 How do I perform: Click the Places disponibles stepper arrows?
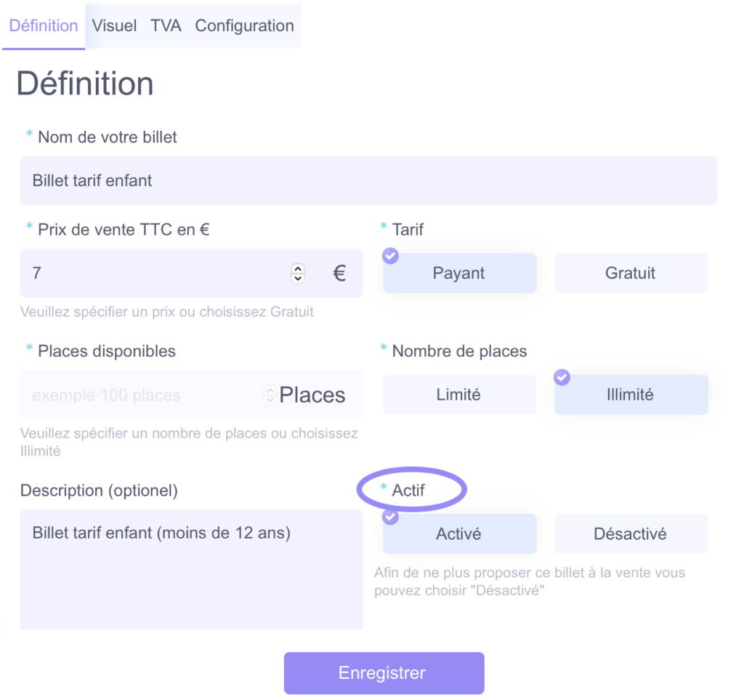click(x=270, y=395)
